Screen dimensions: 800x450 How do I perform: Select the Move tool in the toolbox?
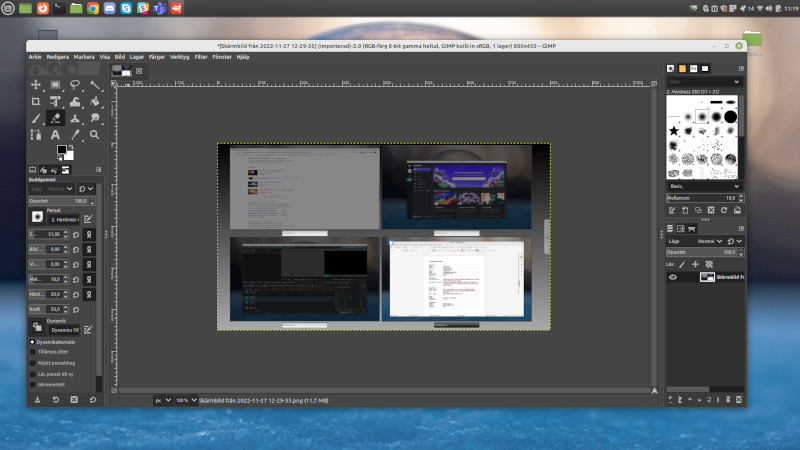(x=35, y=86)
